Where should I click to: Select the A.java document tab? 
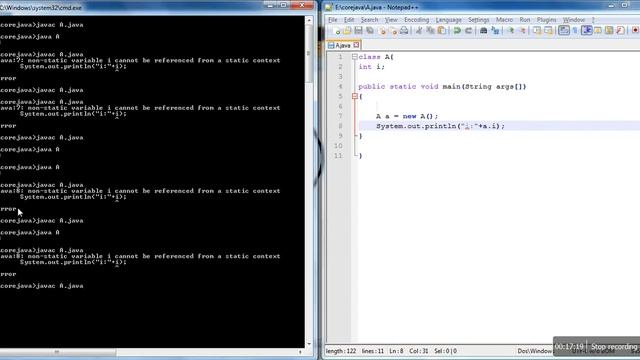pos(343,45)
